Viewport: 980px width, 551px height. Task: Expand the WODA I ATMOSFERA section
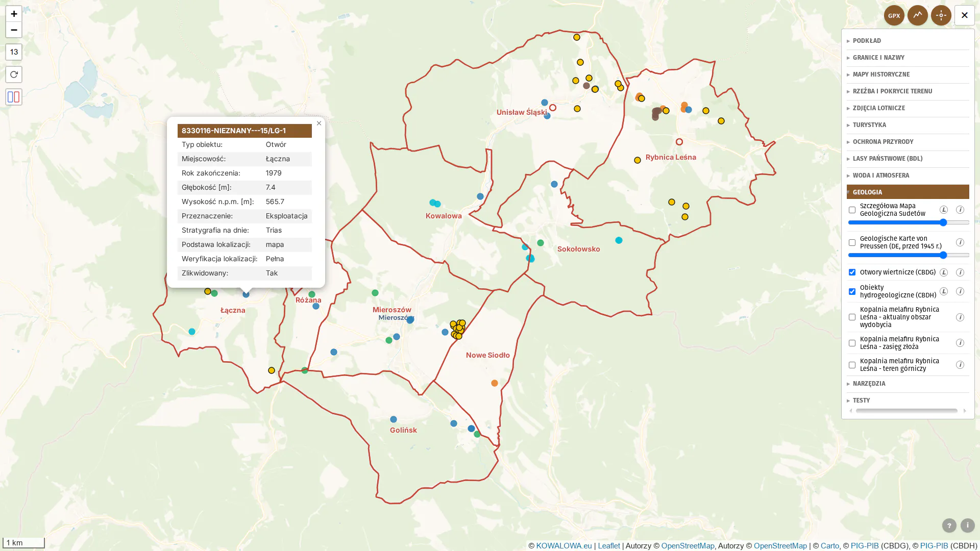click(x=908, y=176)
